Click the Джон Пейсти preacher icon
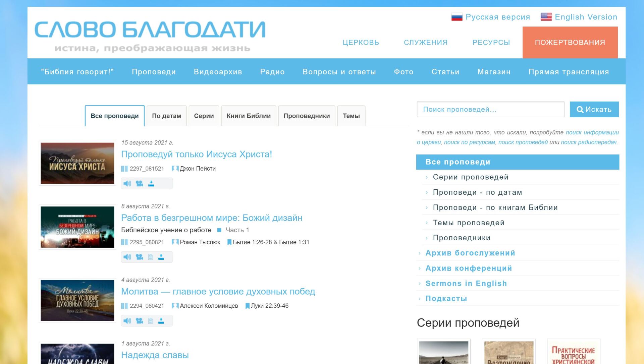 175,169
